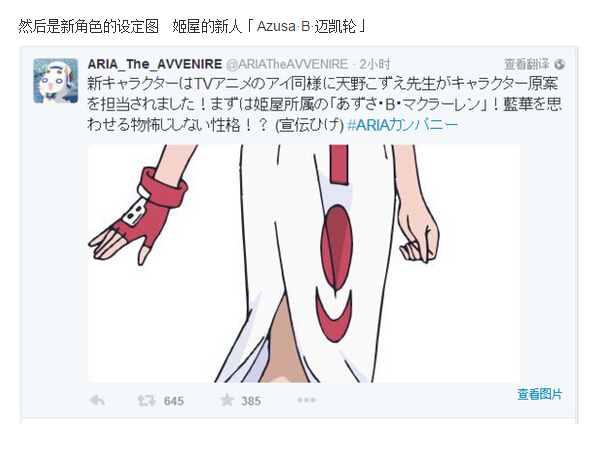Click the reply arrow icon under the tweet

pyautogui.click(x=97, y=400)
